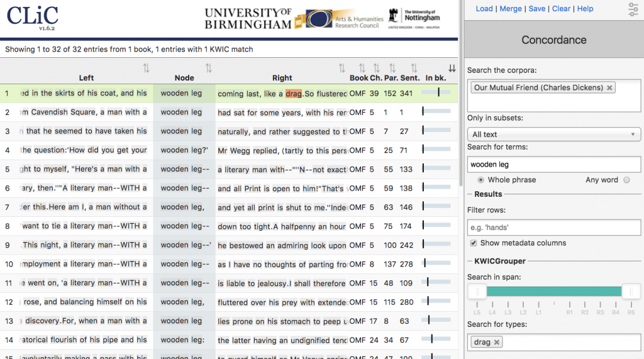Click the Save link
This screenshot has height=359, width=644.
536,9
